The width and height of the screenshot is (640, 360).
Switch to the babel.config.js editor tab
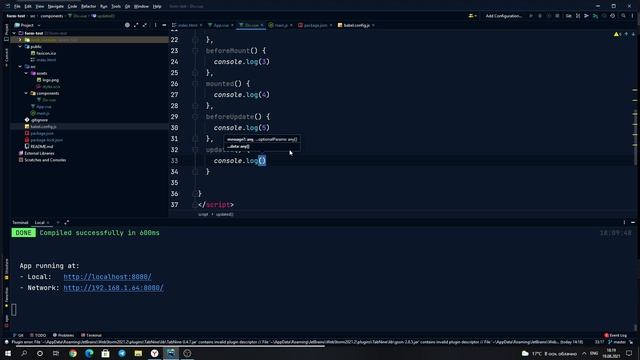[356, 25]
